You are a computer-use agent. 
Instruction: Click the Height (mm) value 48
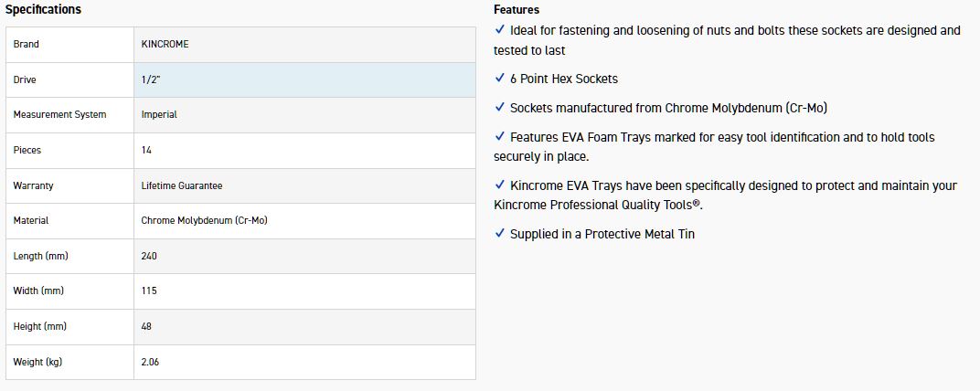147,326
